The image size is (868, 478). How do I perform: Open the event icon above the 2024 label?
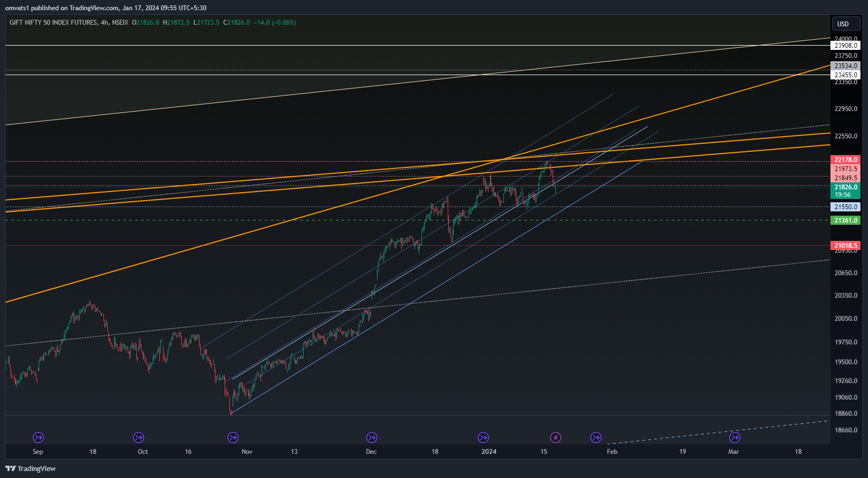[483, 437]
